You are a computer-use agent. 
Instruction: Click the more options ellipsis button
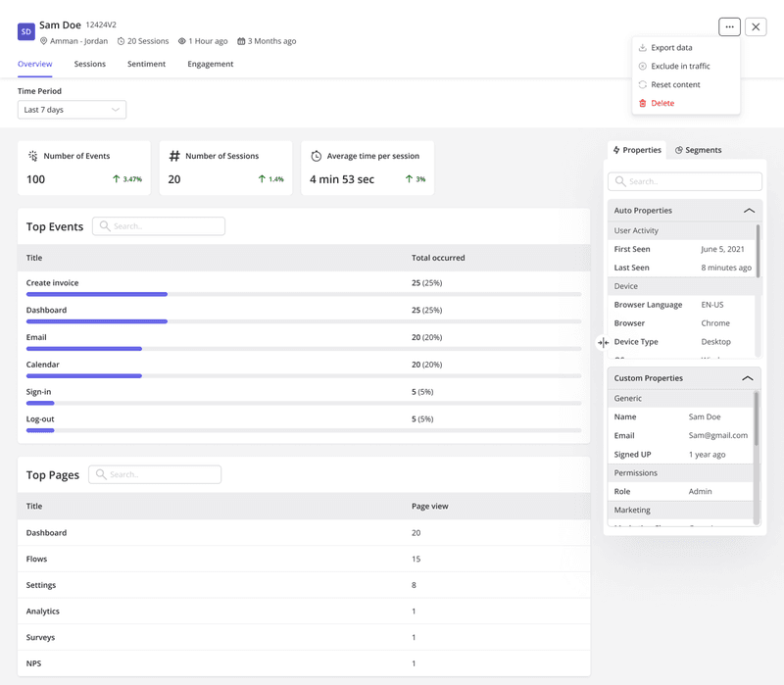729,26
